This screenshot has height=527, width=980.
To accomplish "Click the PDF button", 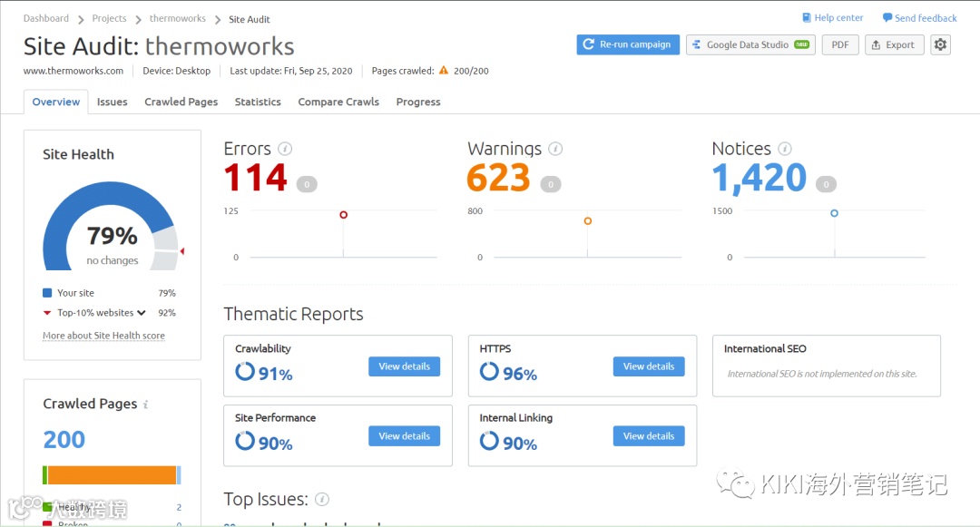I will 840,44.
